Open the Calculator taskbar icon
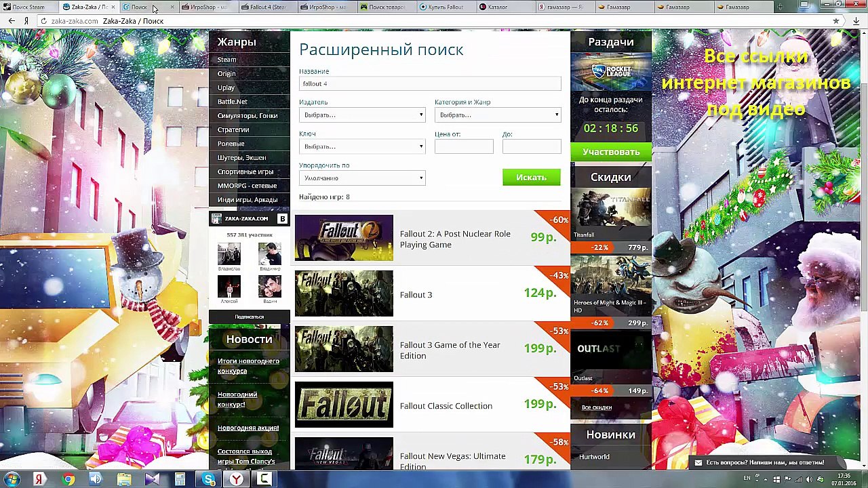Viewport: 868px width, 488px height. (180, 480)
